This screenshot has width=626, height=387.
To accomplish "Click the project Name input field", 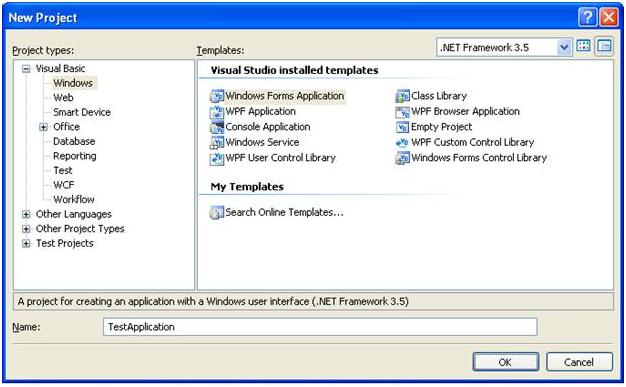I will point(320,327).
